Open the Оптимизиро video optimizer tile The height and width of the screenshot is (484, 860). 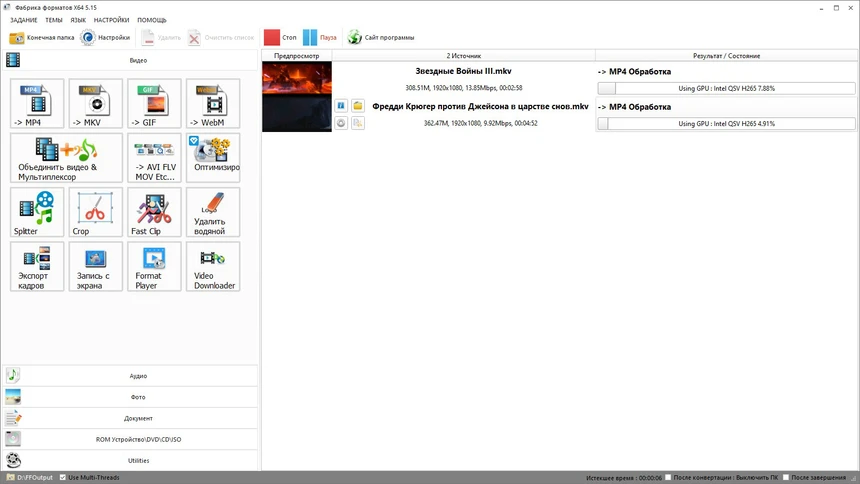[213, 157]
